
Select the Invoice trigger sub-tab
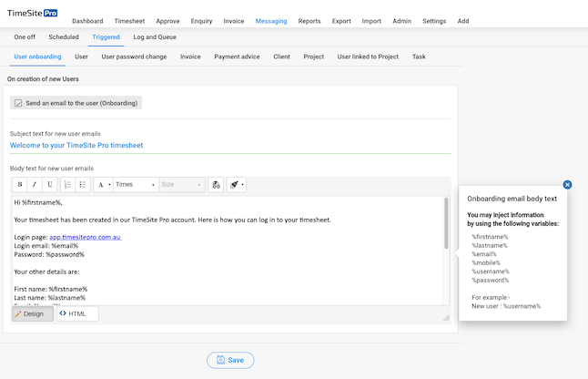coord(190,56)
